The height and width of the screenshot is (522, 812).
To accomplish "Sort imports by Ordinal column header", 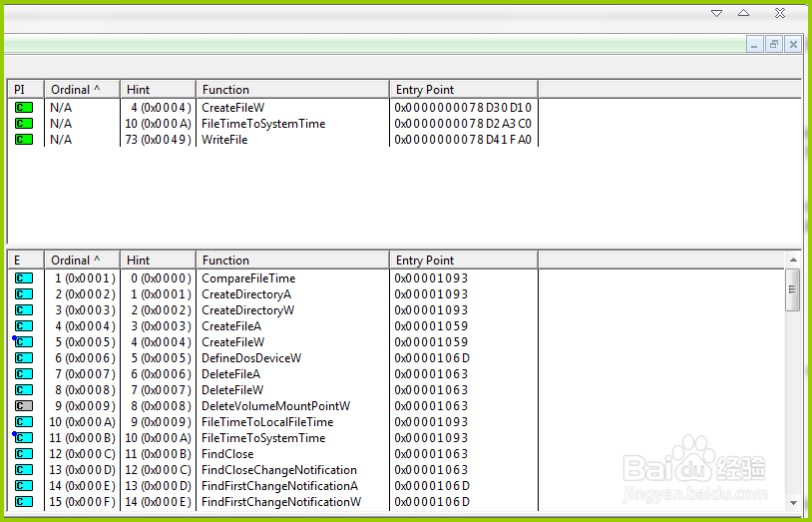I will (x=83, y=89).
